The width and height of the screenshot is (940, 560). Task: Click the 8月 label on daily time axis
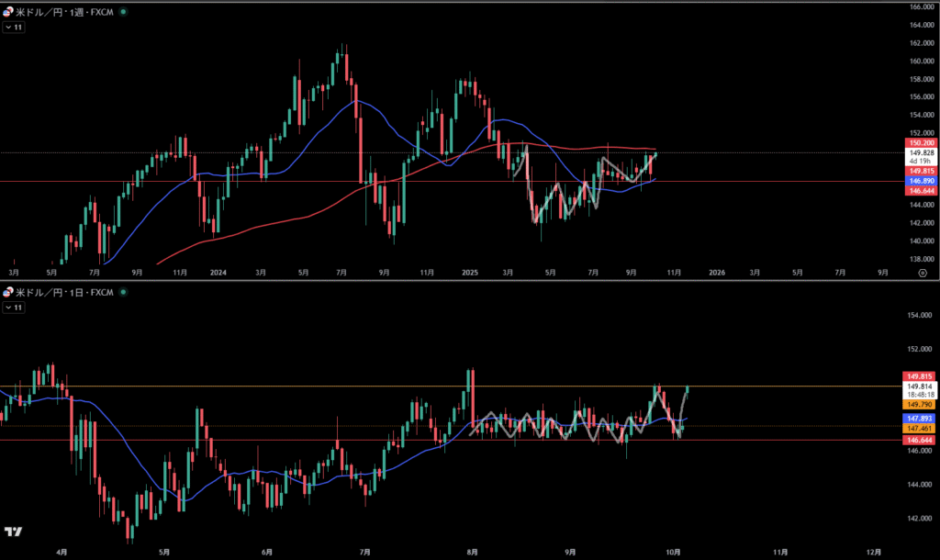tap(472, 552)
